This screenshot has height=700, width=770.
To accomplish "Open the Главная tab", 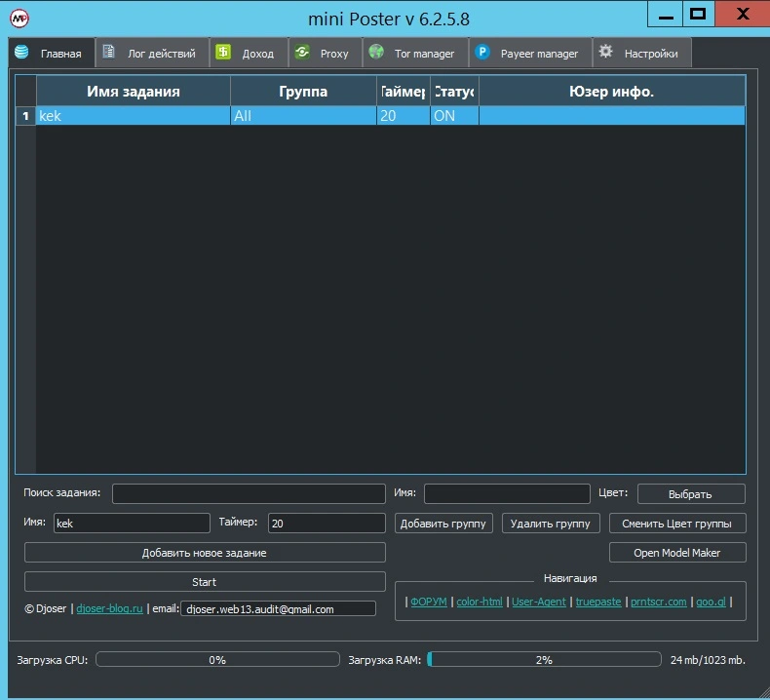I will tap(52, 53).
